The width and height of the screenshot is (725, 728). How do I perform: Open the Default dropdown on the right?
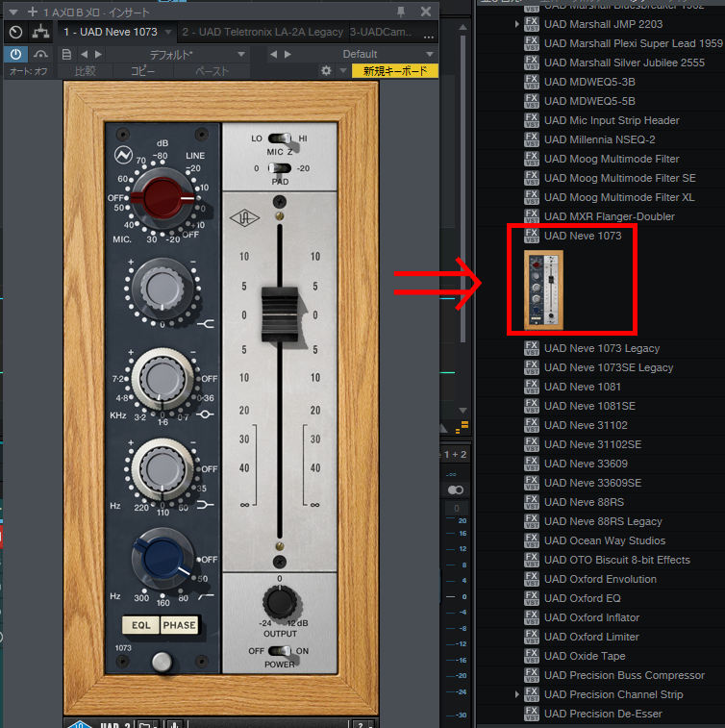361,55
